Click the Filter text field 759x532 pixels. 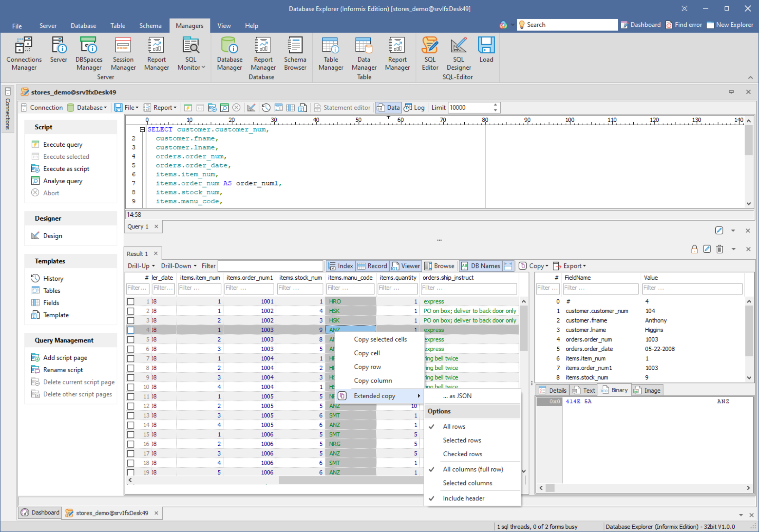pos(270,266)
